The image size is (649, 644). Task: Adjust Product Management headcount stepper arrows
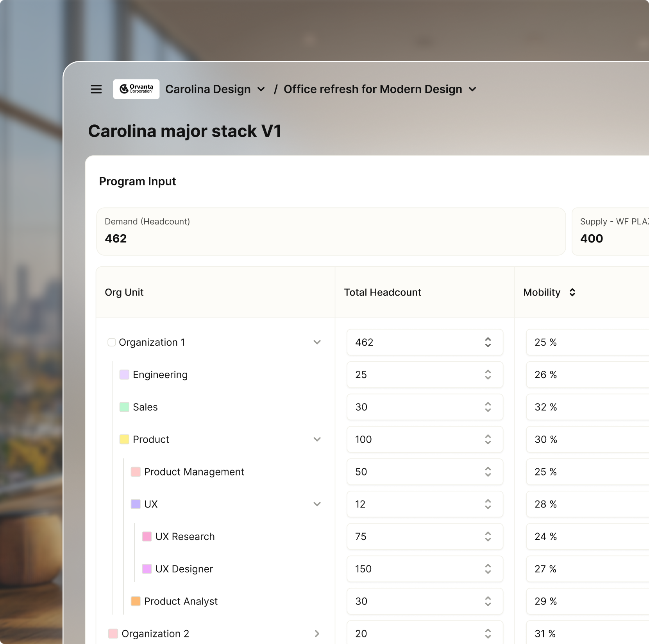(488, 472)
